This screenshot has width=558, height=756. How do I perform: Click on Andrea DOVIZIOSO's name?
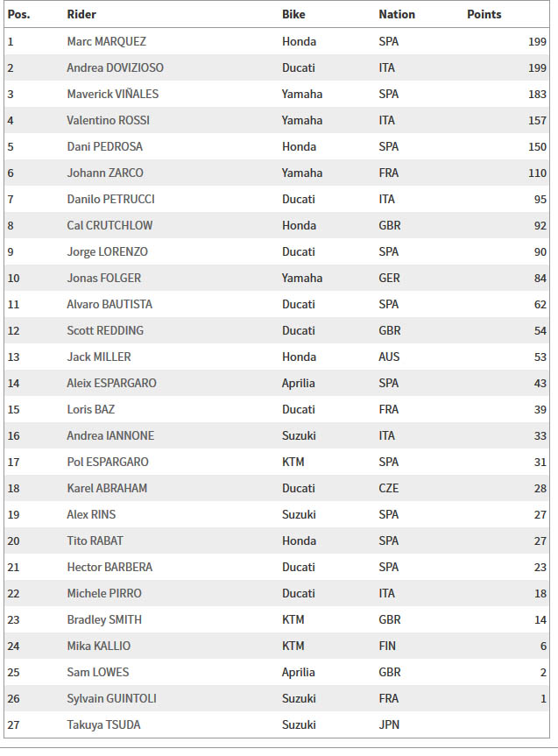(x=116, y=67)
